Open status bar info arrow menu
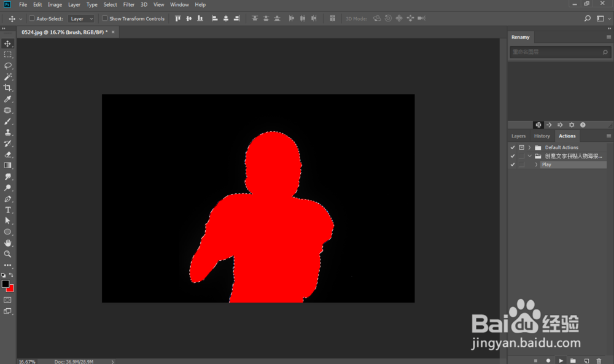Viewport: 614px width, 364px height. 112,362
